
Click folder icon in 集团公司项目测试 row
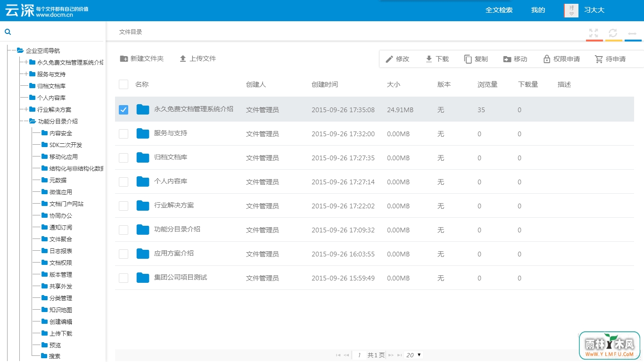(143, 278)
